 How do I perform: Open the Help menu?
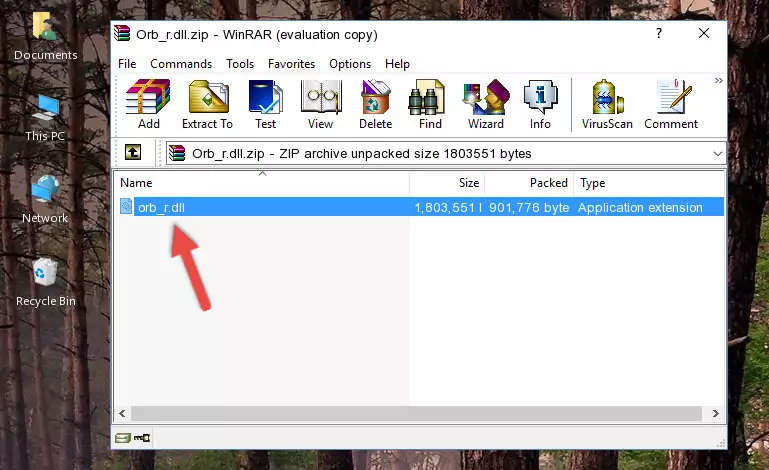(x=397, y=64)
